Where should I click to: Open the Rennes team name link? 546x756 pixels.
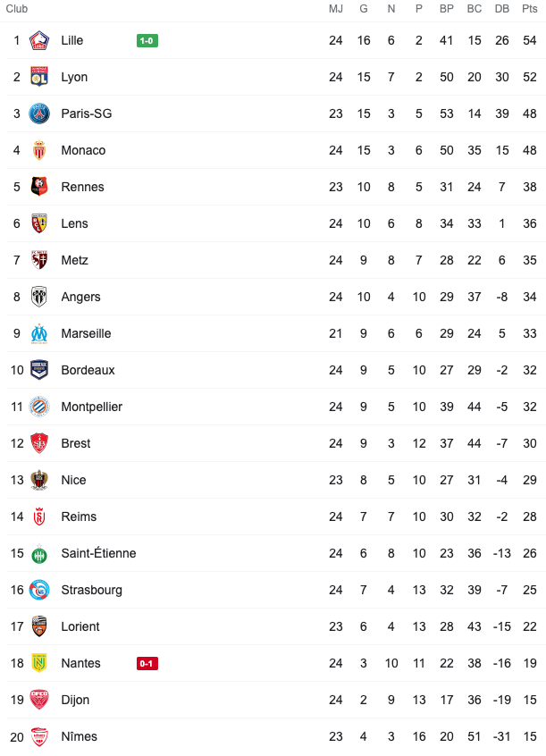(82, 187)
